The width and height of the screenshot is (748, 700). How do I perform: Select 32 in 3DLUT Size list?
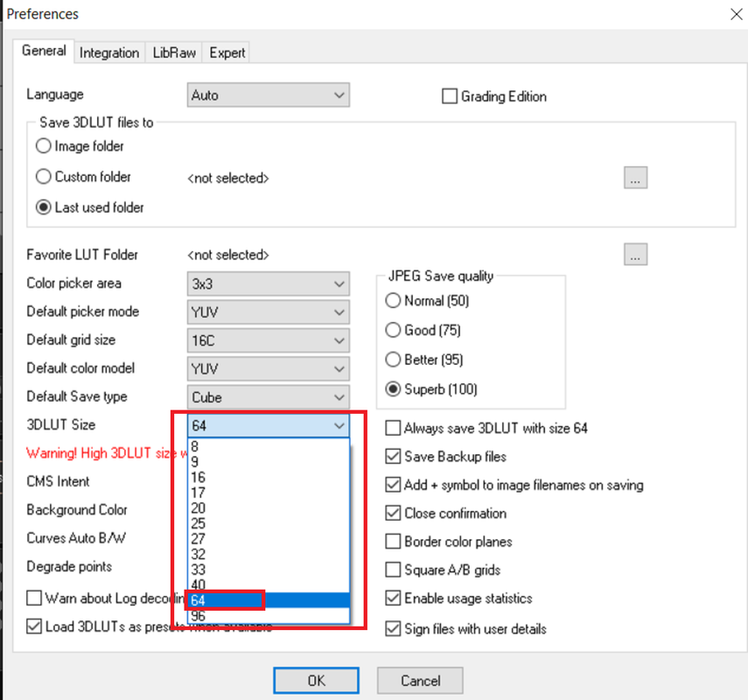[269, 554]
